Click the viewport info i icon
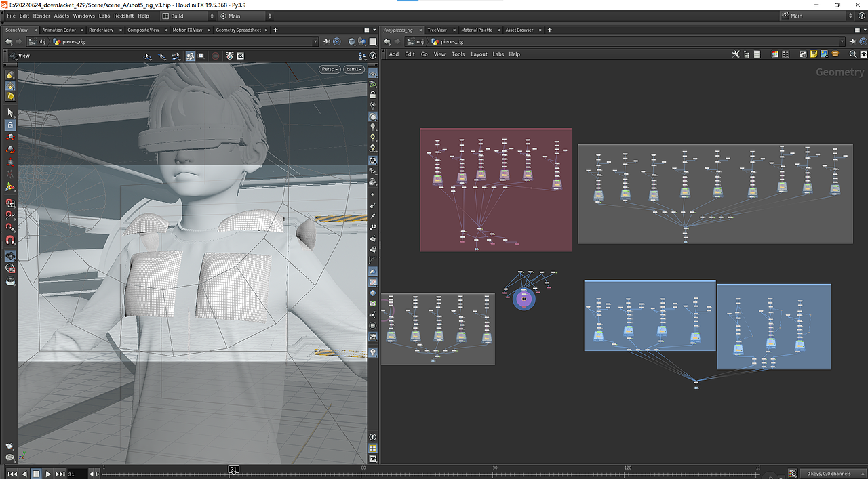The height and width of the screenshot is (479, 868). pos(373,437)
